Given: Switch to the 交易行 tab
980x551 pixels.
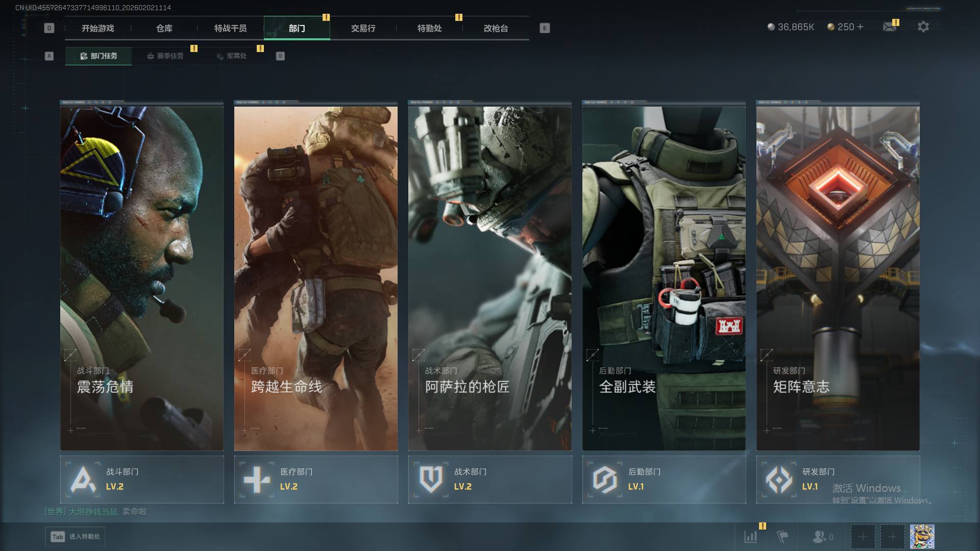Looking at the screenshot, I should [x=363, y=29].
